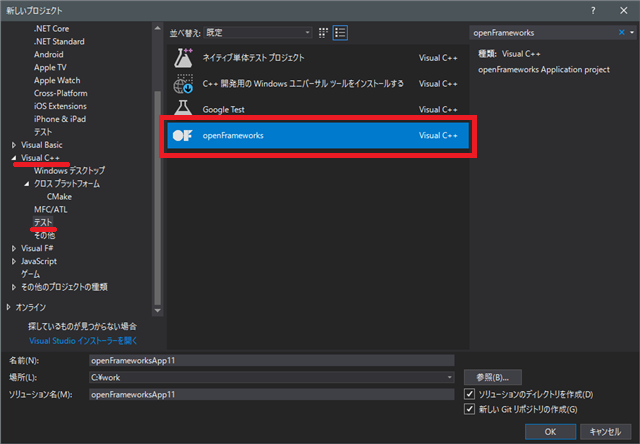Viewport: 640px width, 444px height.
Task: Click the globe icon for installing Windows Universal tools
Action: 183,84
